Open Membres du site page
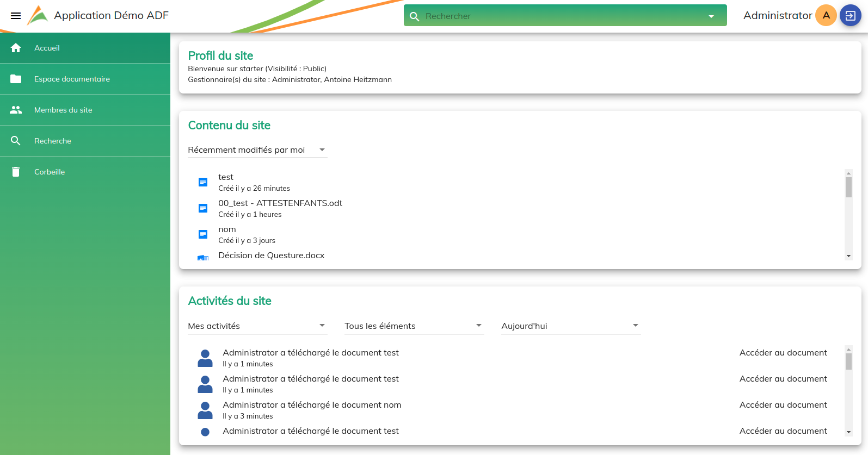 85,110
